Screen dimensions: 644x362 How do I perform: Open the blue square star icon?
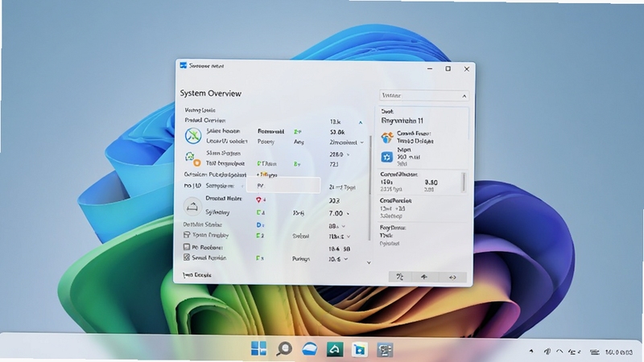click(387, 157)
